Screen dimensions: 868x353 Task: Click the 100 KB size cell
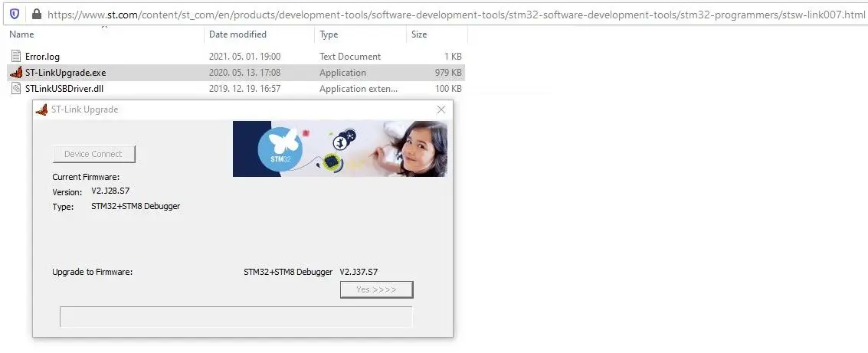pos(448,89)
